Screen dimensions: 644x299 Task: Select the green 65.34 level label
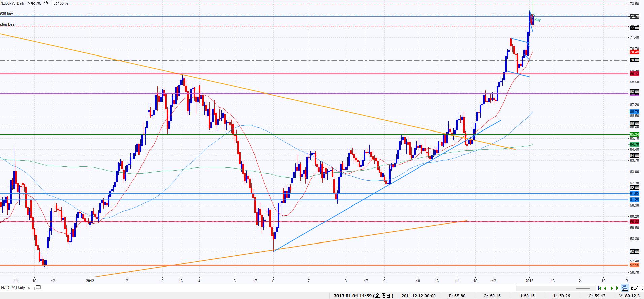(634, 134)
